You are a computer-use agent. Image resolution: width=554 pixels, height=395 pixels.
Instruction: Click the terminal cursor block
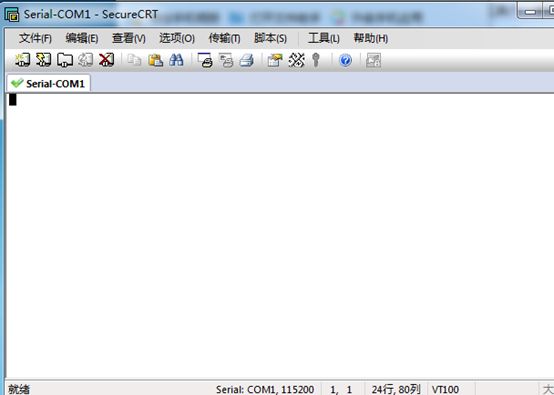(13, 100)
